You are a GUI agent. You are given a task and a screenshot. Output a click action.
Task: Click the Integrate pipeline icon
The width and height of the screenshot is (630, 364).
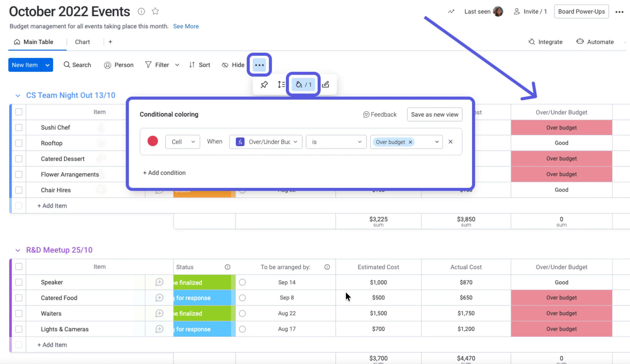[532, 42]
